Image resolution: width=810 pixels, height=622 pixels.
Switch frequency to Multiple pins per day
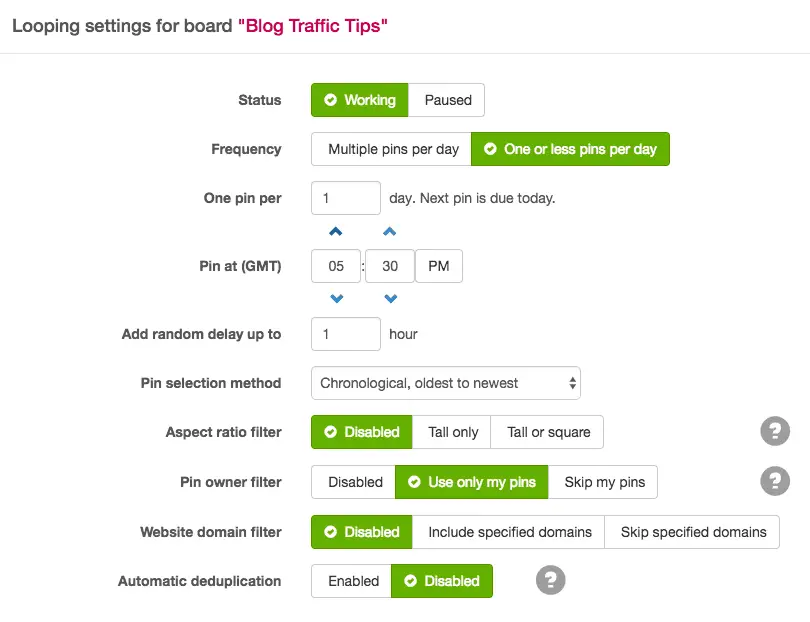(x=390, y=148)
